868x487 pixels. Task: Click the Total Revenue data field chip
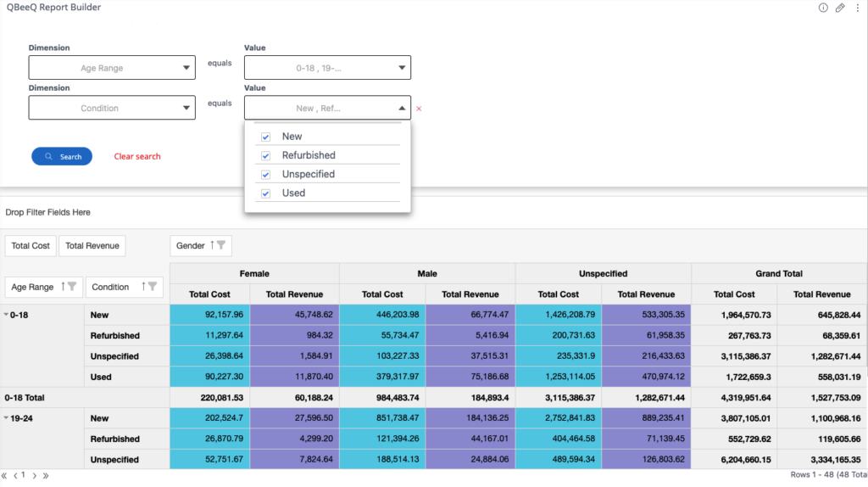point(92,246)
